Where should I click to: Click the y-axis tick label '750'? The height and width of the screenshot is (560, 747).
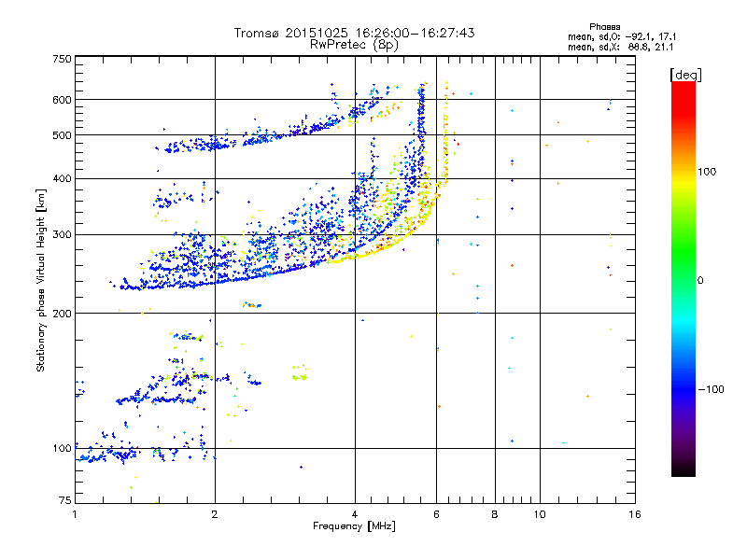coord(63,59)
